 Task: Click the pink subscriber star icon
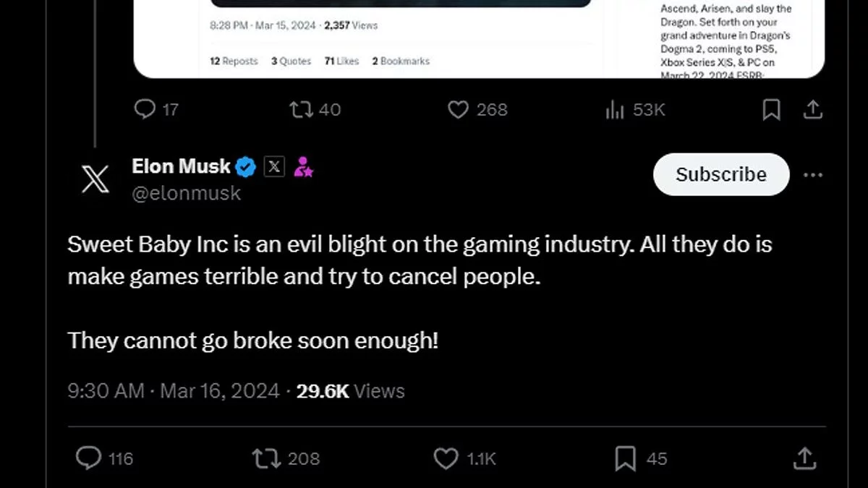point(303,167)
